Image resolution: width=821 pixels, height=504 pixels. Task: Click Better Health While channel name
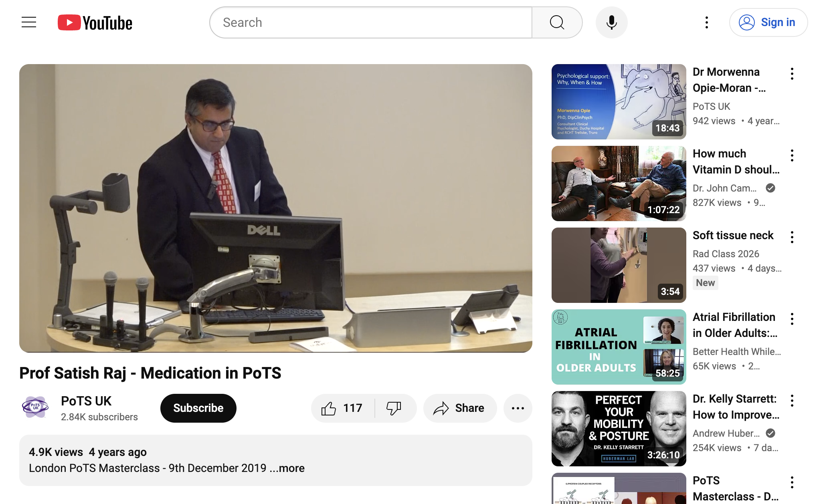click(x=737, y=351)
